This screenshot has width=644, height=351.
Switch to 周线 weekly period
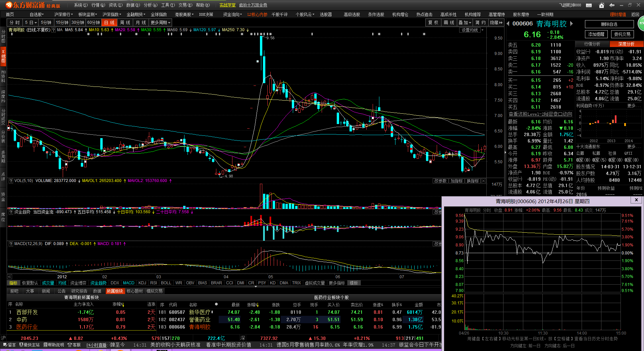125,22
